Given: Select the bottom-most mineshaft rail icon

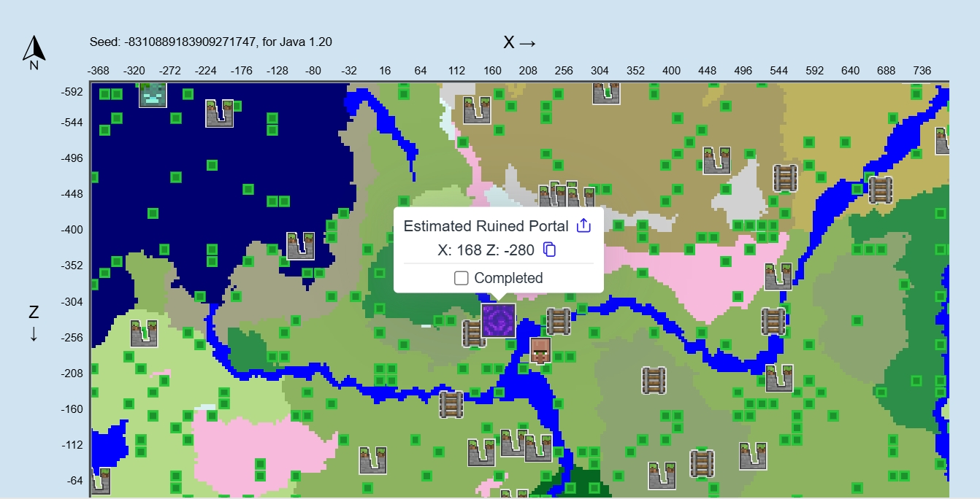Looking at the screenshot, I should [x=702, y=463].
